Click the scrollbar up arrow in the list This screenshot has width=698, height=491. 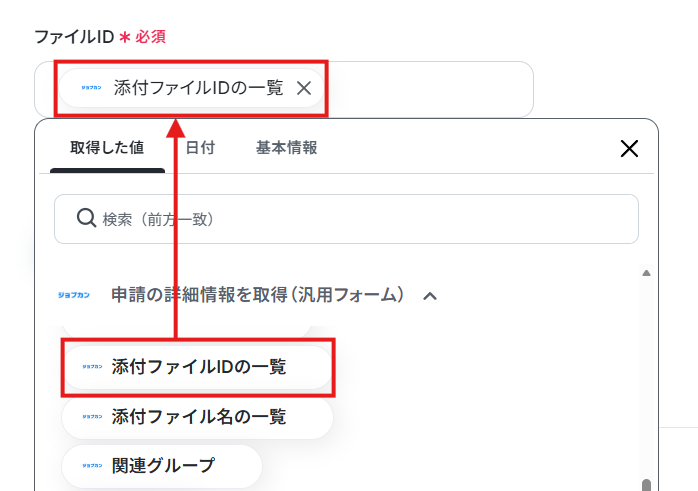coord(646,273)
